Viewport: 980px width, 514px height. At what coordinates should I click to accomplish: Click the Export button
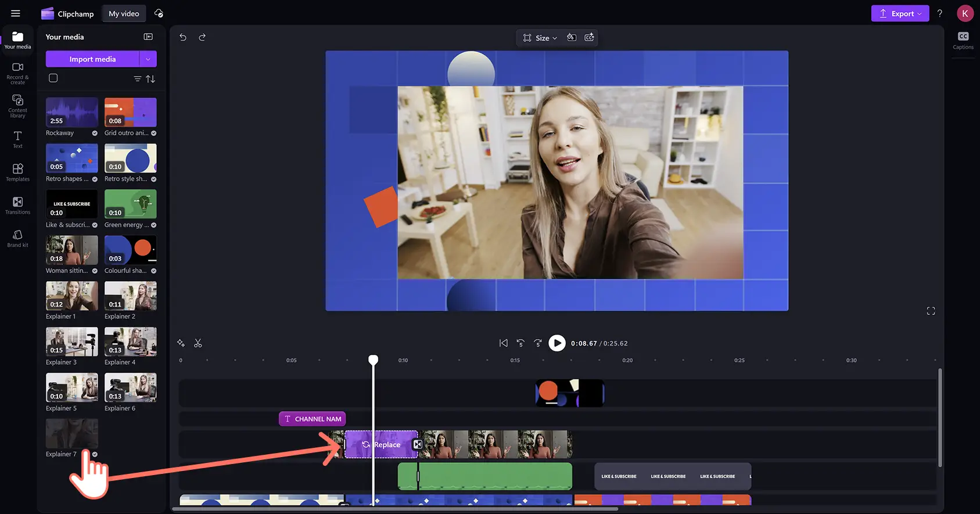[900, 13]
